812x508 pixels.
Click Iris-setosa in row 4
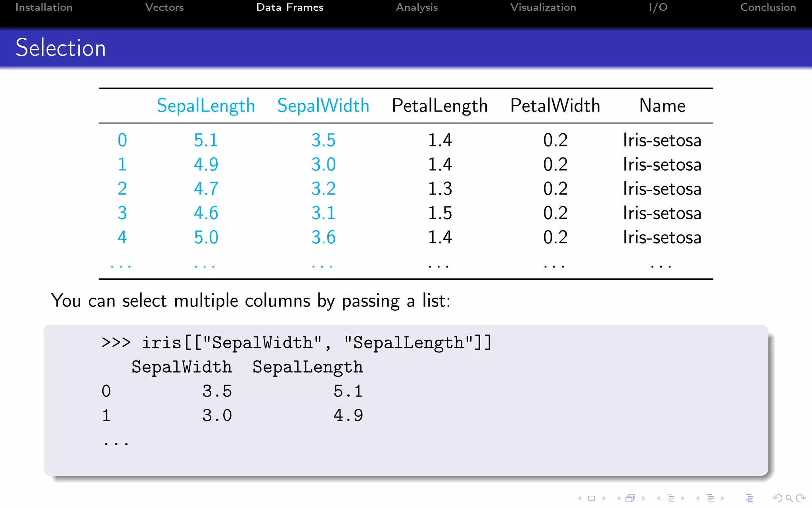[x=662, y=237]
